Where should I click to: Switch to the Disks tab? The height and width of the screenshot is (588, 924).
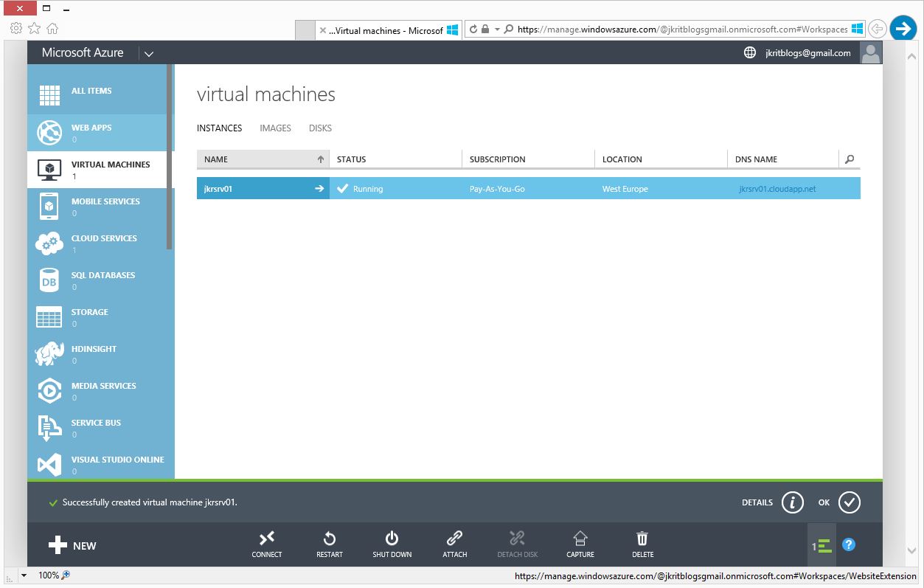pyautogui.click(x=320, y=128)
